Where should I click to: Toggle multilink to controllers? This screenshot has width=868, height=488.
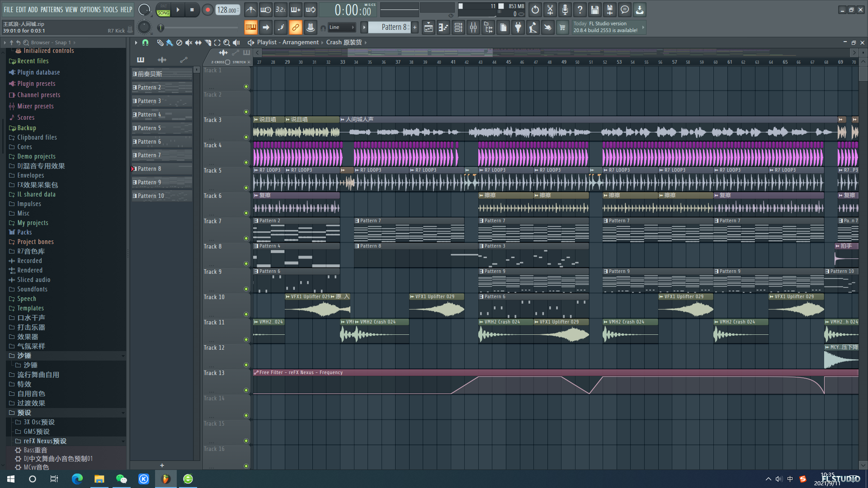coord(295,28)
